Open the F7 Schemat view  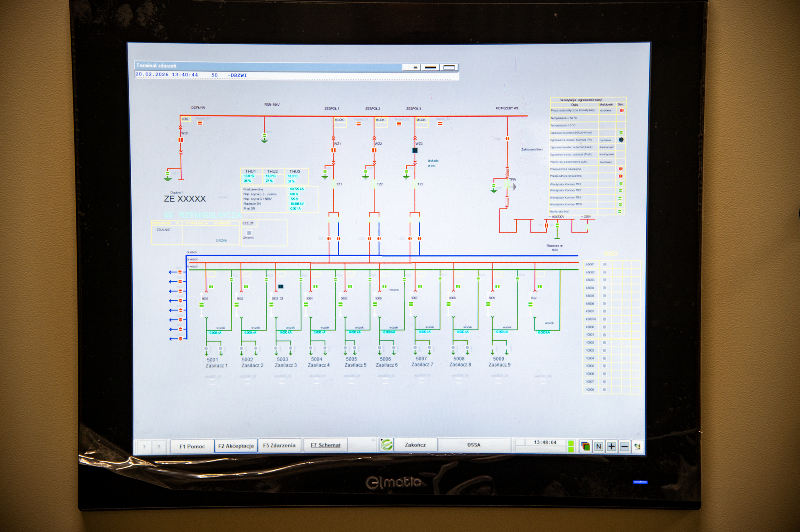click(x=325, y=445)
